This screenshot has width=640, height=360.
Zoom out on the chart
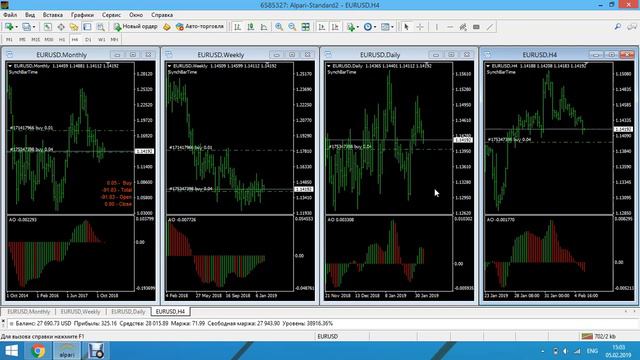[292, 27]
